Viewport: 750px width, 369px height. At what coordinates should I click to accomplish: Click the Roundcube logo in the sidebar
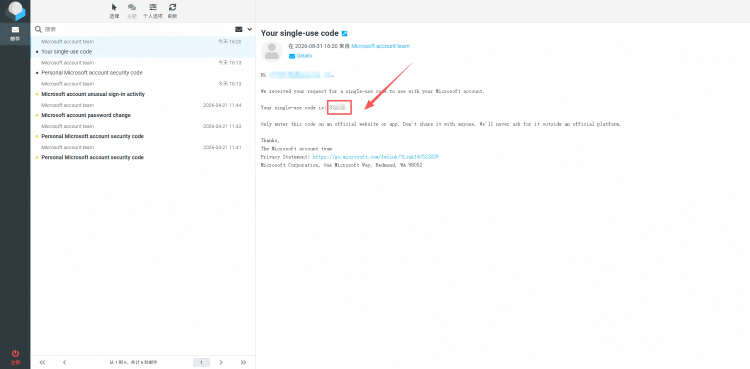click(x=15, y=11)
